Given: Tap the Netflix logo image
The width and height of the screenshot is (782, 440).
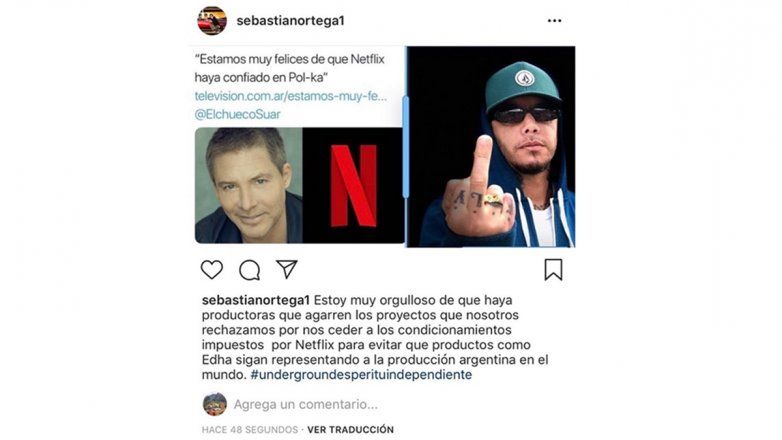Looking at the screenshot, I should click(x=354, y=186).
